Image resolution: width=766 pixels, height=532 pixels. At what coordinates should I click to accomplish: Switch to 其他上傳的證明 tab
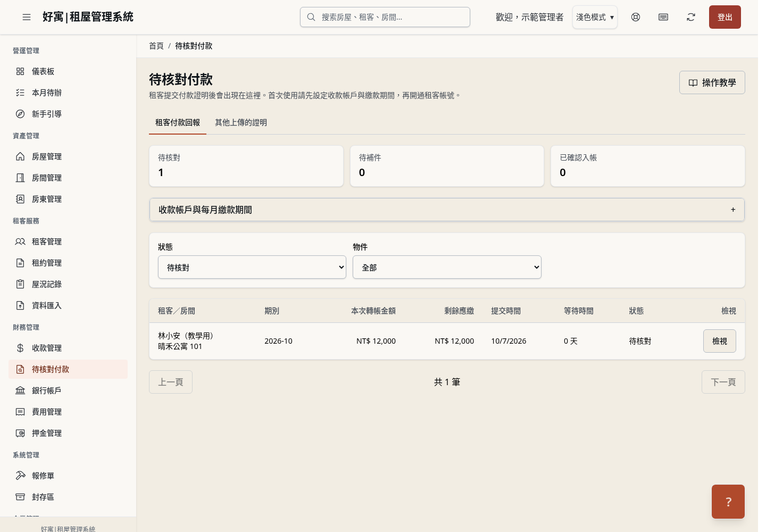click(x=241, y=122)
